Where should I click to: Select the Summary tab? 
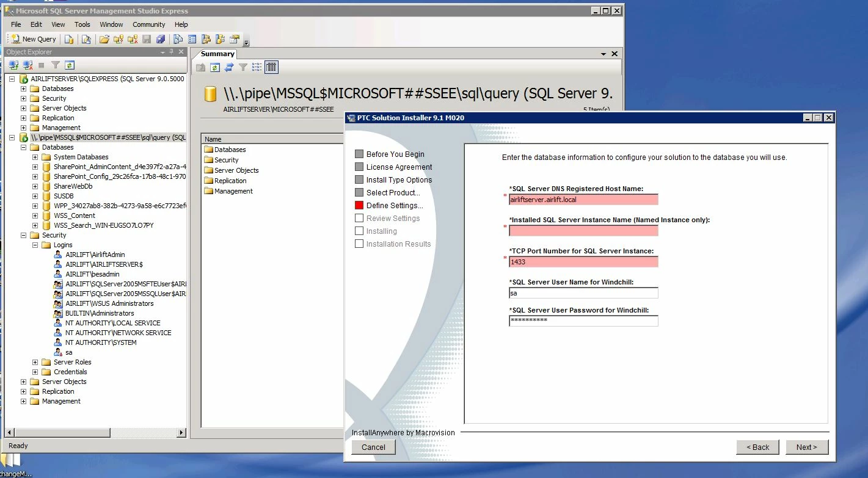[x=217, y=54]
